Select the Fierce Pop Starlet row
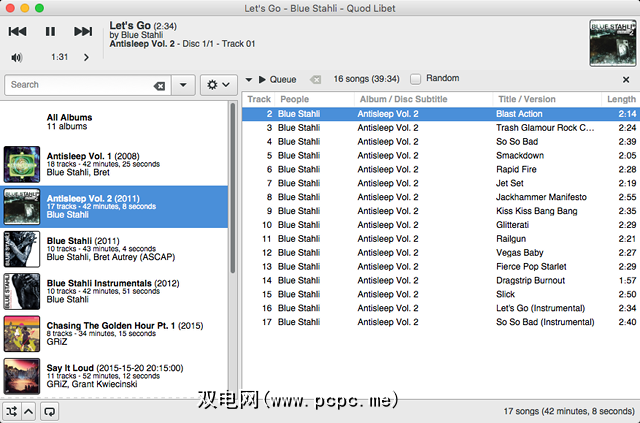This screenshot has width=640, height=423. click(441, 267)
